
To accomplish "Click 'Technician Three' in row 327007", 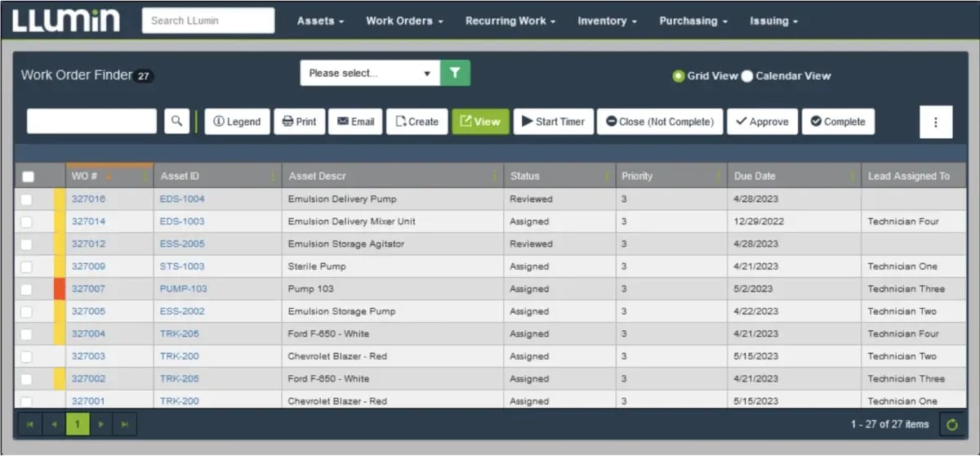I will pos(906,288).
